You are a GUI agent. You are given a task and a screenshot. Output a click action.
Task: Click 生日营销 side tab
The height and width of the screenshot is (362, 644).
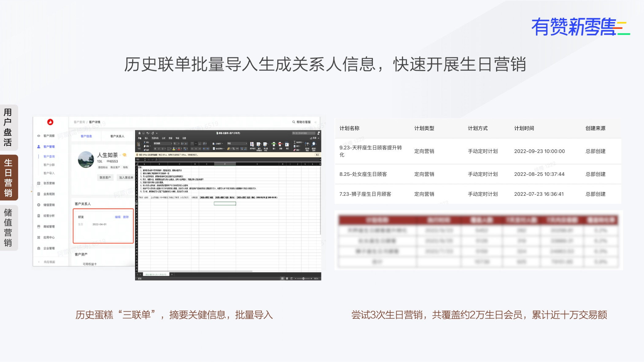(x=8, y=178)
